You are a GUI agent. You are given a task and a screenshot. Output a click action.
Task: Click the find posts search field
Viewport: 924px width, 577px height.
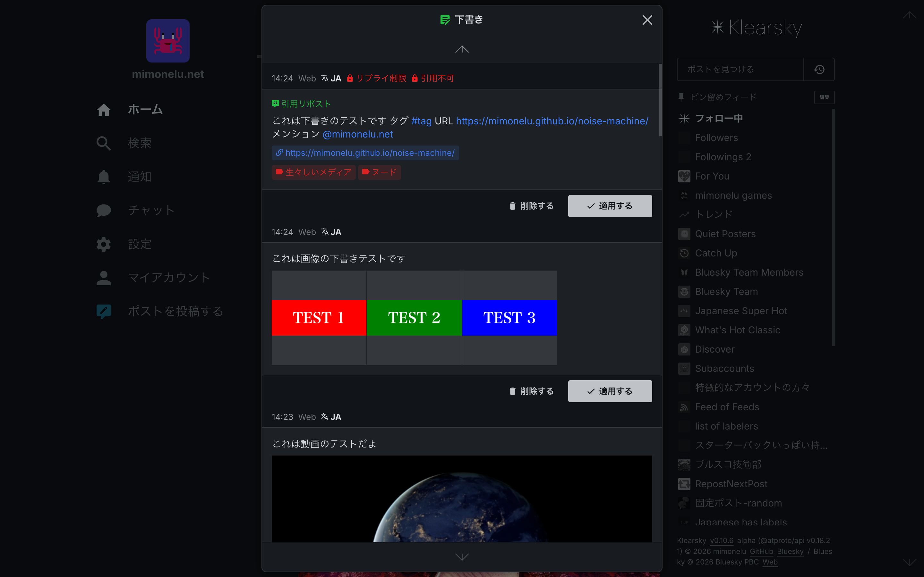point(740,70)
